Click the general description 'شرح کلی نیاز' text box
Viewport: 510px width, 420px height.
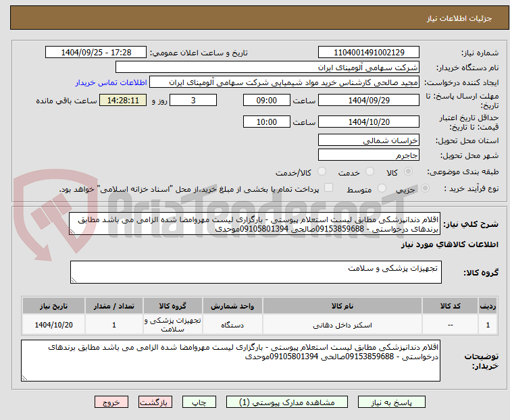[254, 224]
